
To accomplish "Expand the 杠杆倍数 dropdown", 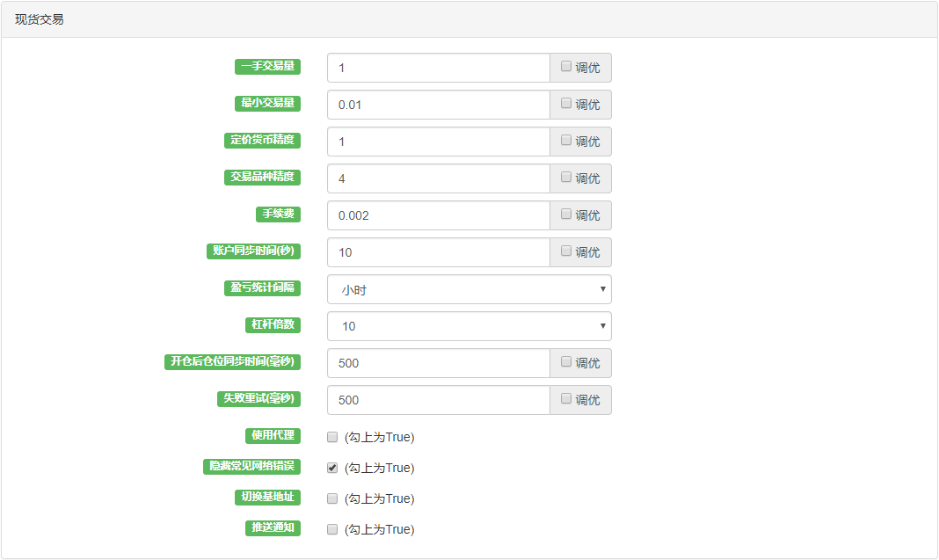I will 469,326.
